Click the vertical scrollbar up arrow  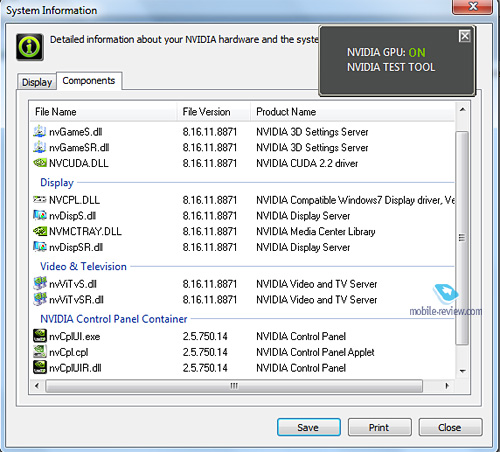pos(462,110)
